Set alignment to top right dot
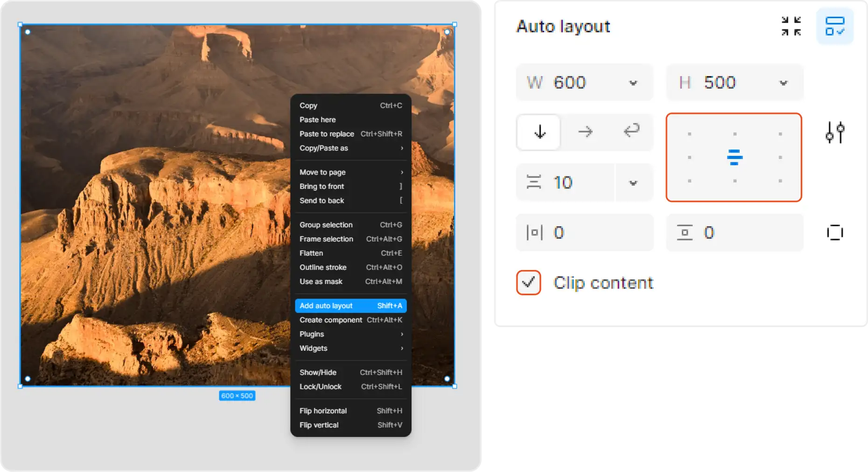This screenshot has width=868, height=472. pyautogui.click(x=780, y=134)
